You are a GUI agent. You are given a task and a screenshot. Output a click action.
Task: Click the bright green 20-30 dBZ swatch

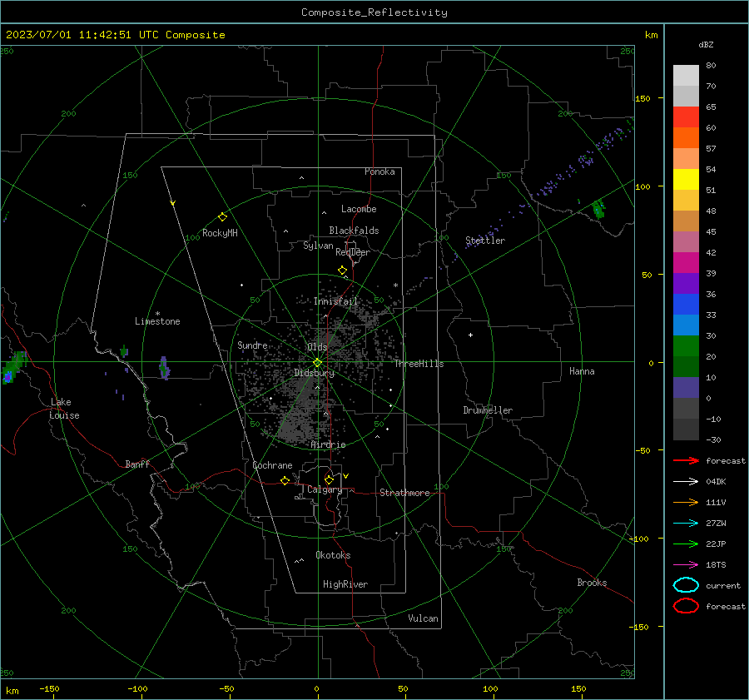pos(686,346)
